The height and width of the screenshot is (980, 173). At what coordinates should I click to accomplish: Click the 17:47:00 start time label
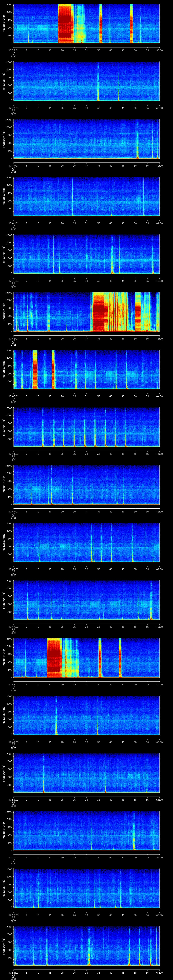13,627
